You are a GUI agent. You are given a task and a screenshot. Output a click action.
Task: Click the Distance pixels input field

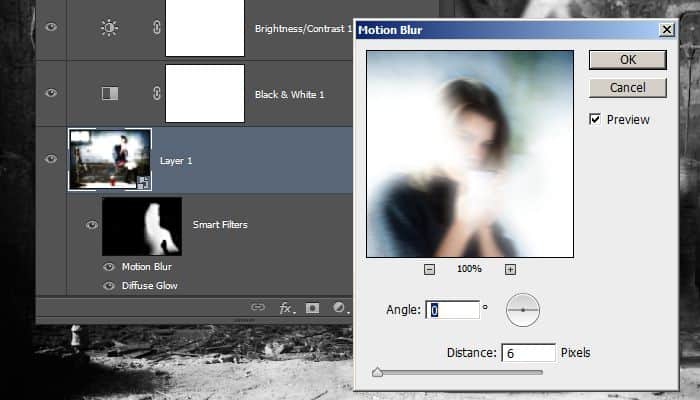(x=529, y=353)
